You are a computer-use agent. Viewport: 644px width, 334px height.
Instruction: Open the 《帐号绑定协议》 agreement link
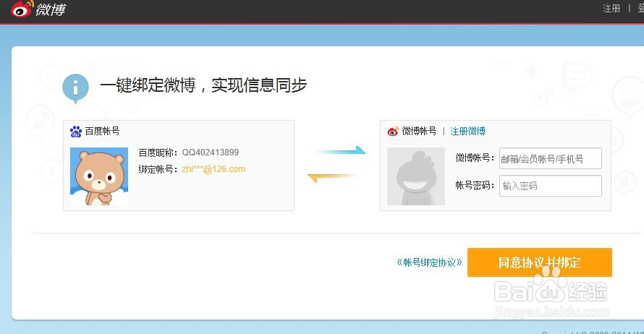429,262
